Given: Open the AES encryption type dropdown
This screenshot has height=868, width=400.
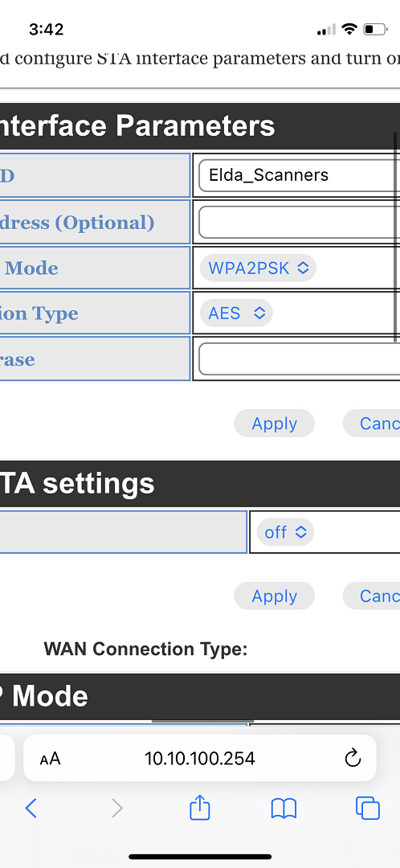Looking at the screenshot, I should click(236, 313).
